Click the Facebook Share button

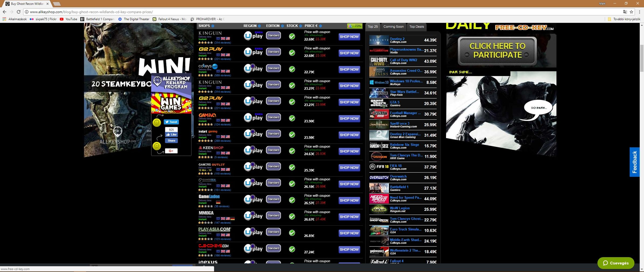[x=171, y=140]
